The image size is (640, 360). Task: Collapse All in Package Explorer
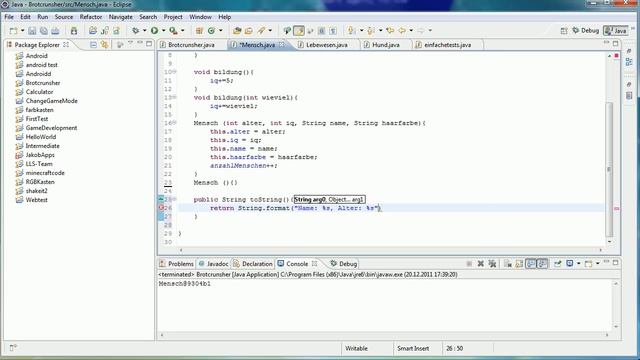click(x=93, y=44)
